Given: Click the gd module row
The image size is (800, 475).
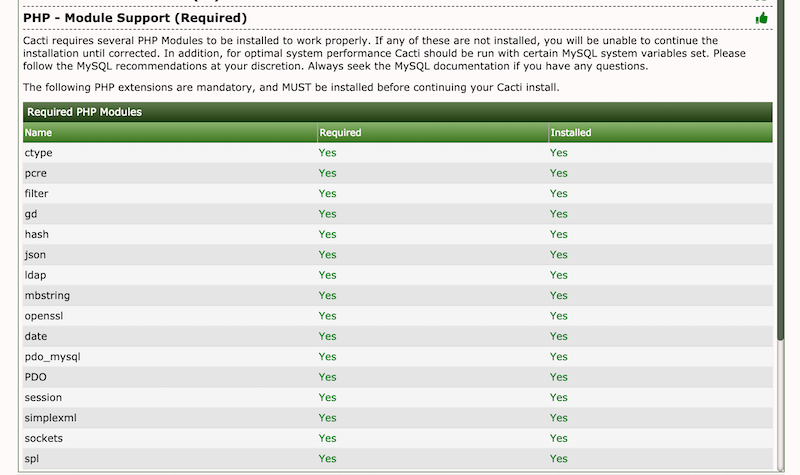Looking at the screenshot, I should 397,214.
